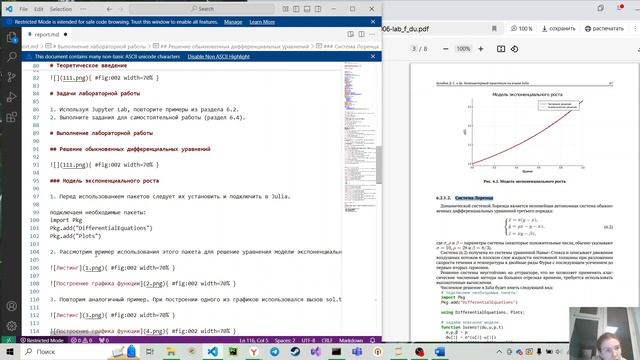Open the Accounts icon in activity bar

coord(11,306)
